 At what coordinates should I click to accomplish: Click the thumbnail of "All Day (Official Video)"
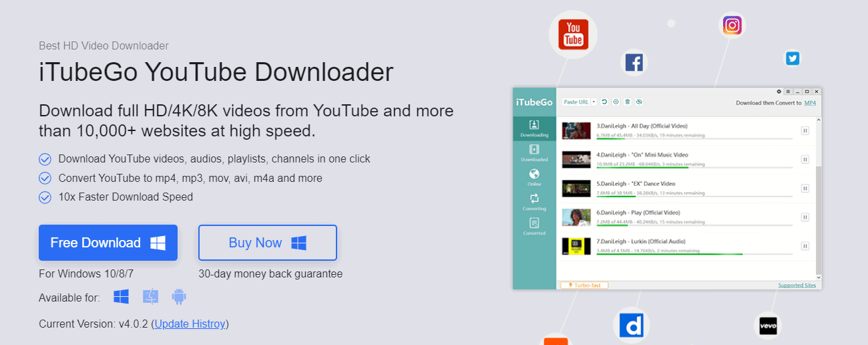click(x=576, y=131)
